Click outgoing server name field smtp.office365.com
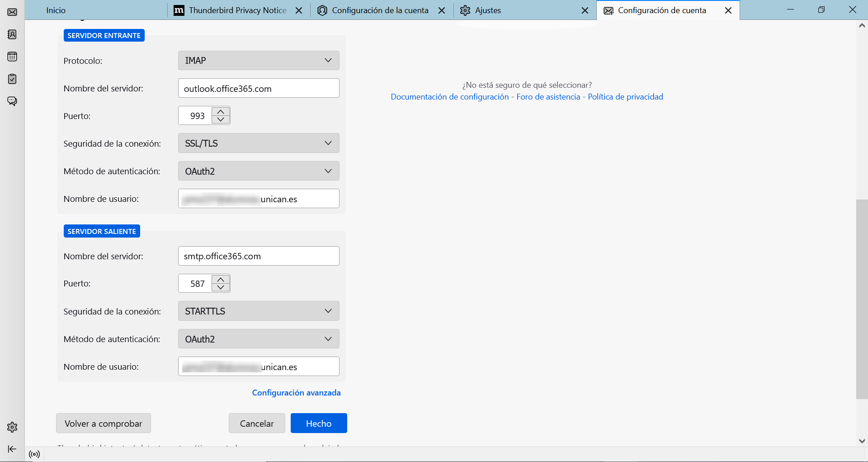The image size is (868, 462). click(x=259, y=256)
